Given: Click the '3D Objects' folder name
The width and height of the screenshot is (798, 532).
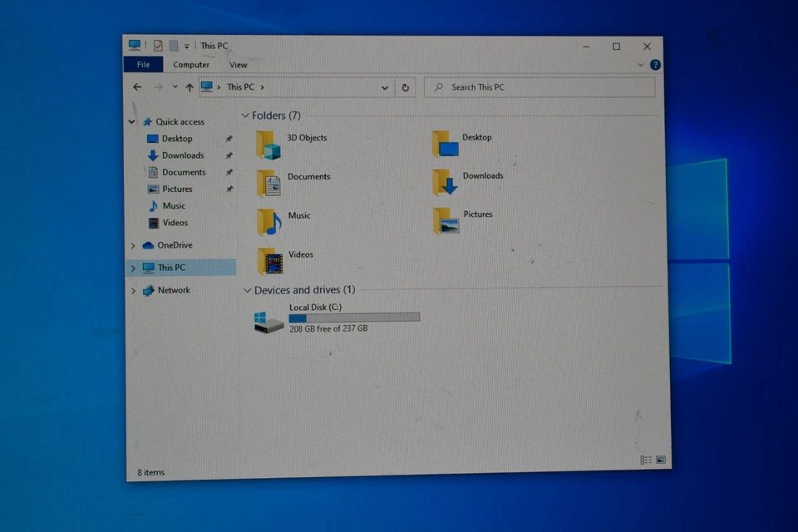Looking at the screenshot, I should pyautogui.click(x=307, y=137).
